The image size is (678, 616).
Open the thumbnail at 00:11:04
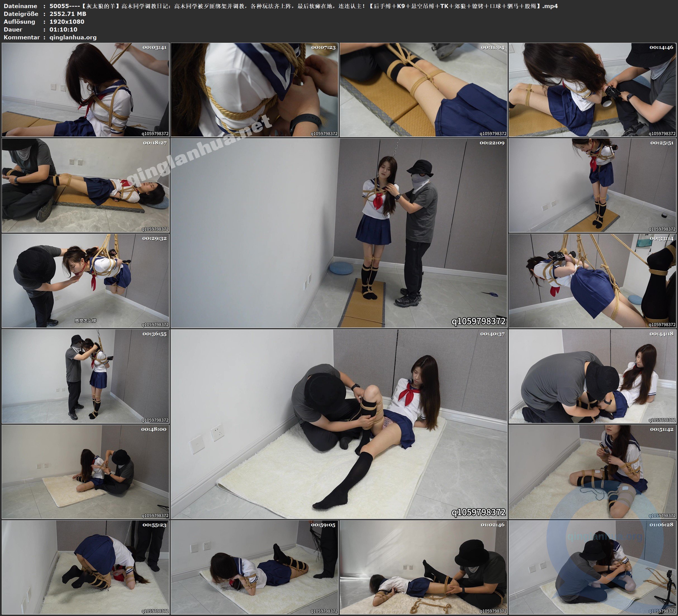[x=424, y=90]
